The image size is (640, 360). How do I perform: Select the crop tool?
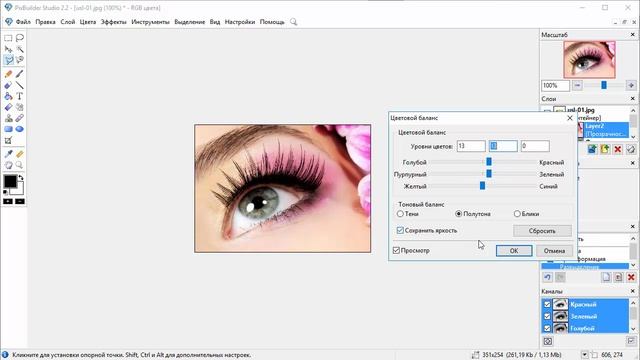8,141
